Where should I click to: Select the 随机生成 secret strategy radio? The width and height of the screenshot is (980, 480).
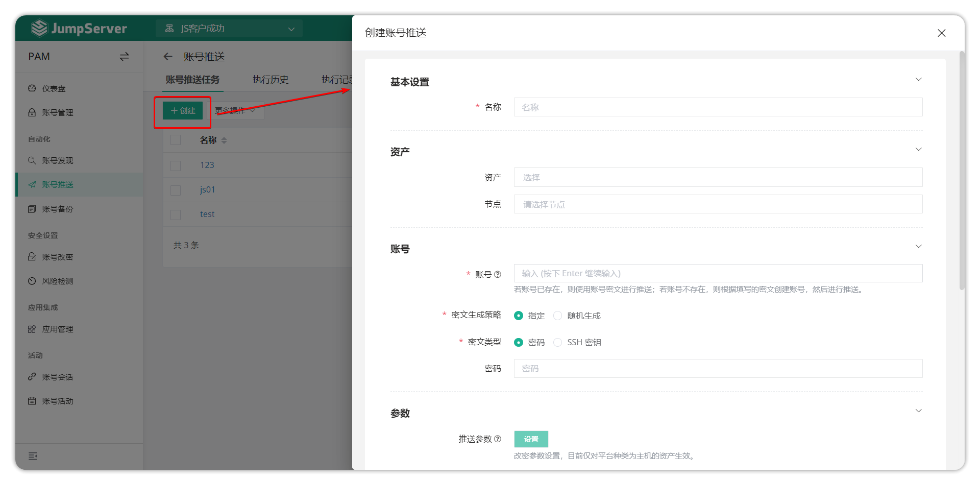(x=557, y=316)
